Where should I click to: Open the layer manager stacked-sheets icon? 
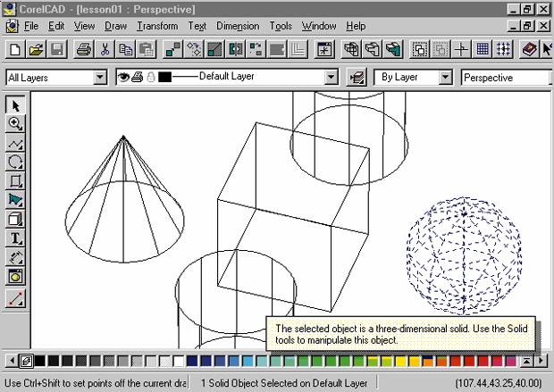[357, 77]
